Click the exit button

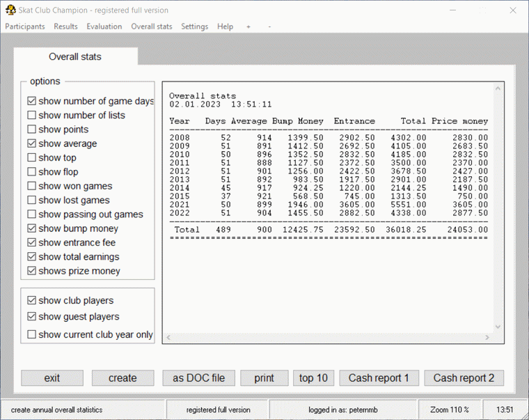pos(52,378)
